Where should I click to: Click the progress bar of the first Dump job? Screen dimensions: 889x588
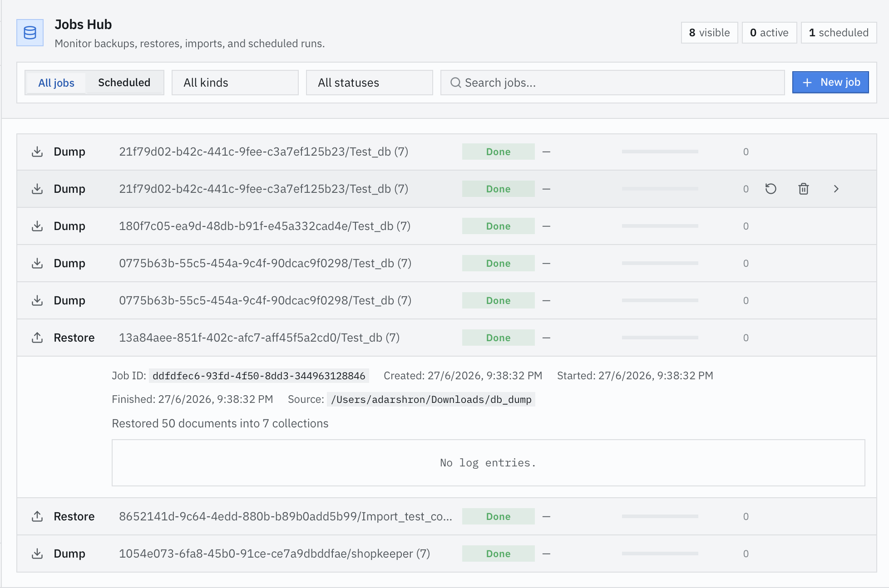[660, 152]
